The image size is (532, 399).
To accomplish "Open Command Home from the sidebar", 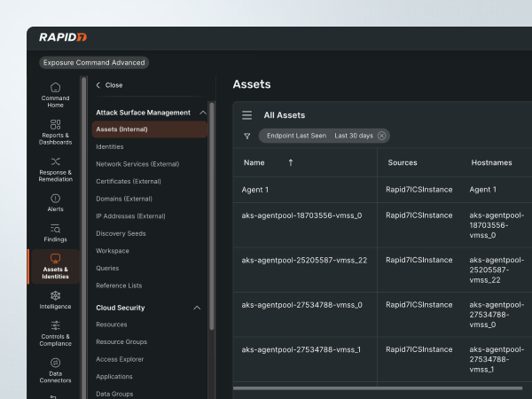I will point(55,94).
